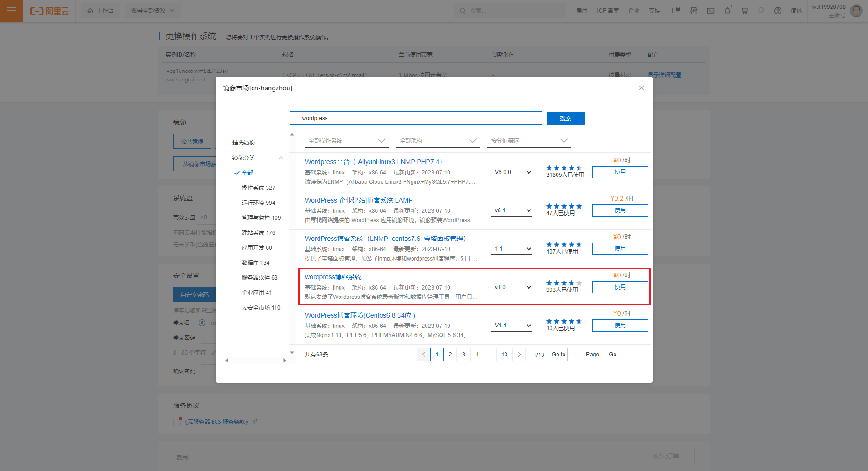The width and height of the screenshot is (868, 471).
Task: Close the image marketplace dialog
Action: (641, 88)
